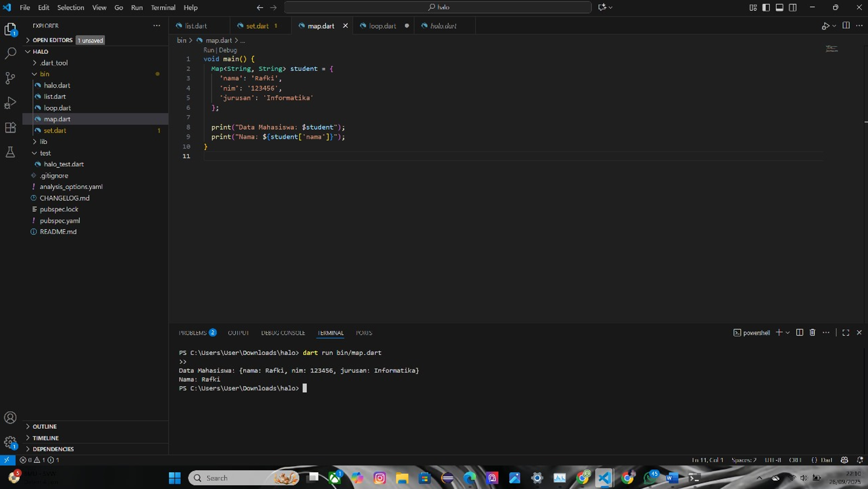Toggle the primary side bar visibility
The width and height of the screenshot is (868, 489).
(766, 8)
